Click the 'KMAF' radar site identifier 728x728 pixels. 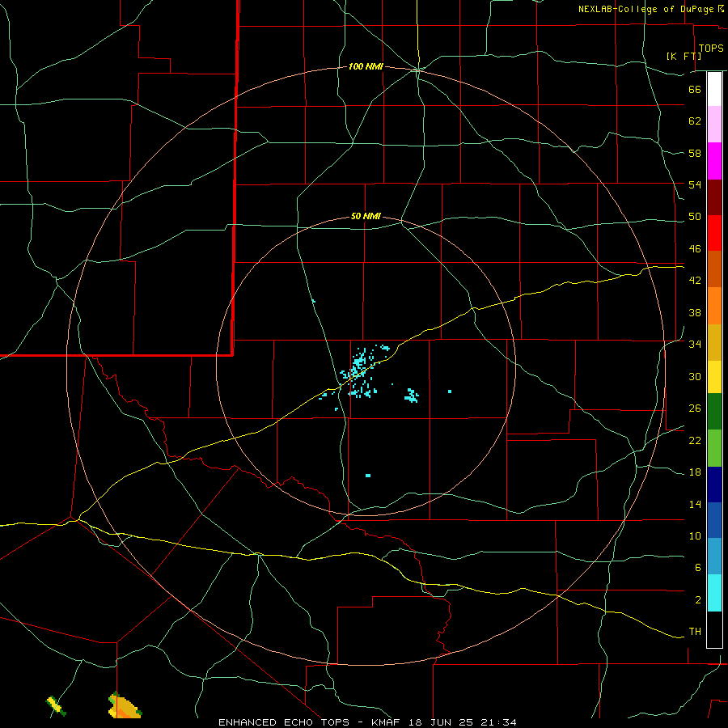click(x=385, y=722)
